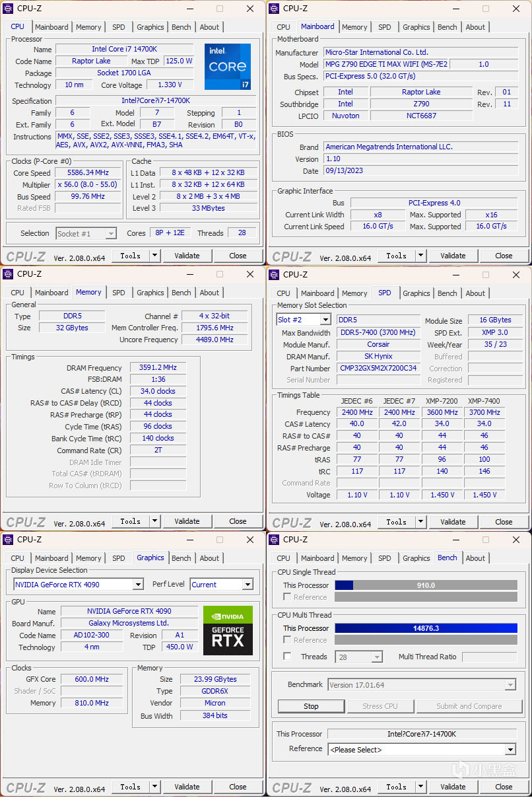Click Close in the Graphics-tab window
This screenshot has height=798, width=532.
click(x=238, y=787)
